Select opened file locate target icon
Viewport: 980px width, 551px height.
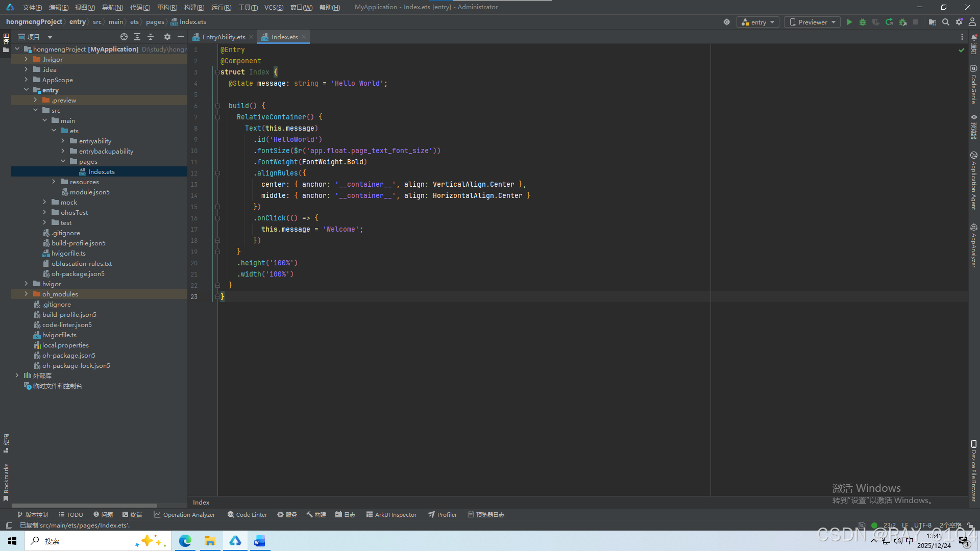pos(124,37)
